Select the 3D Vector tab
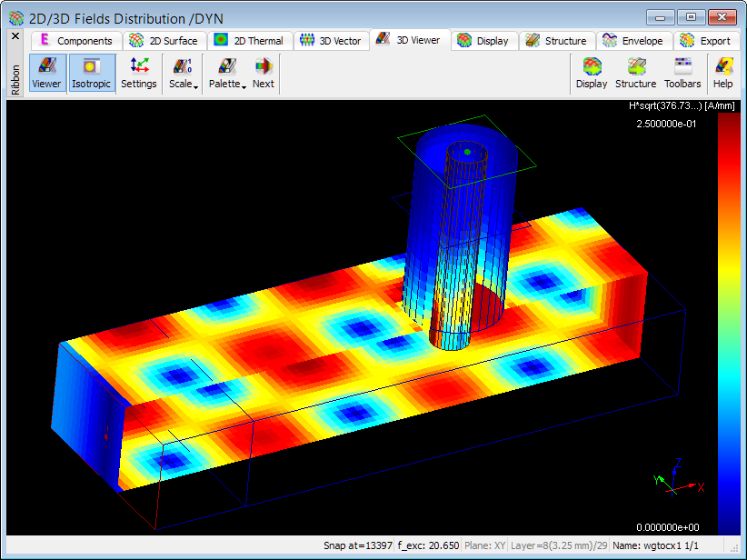The height and width of the screenshot is (560, 747). tap(331, 41)
